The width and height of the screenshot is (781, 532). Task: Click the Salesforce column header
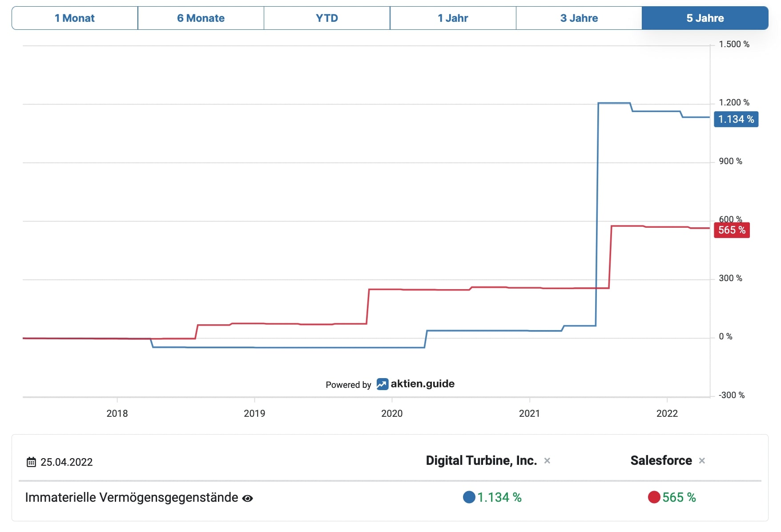(661, 460)
